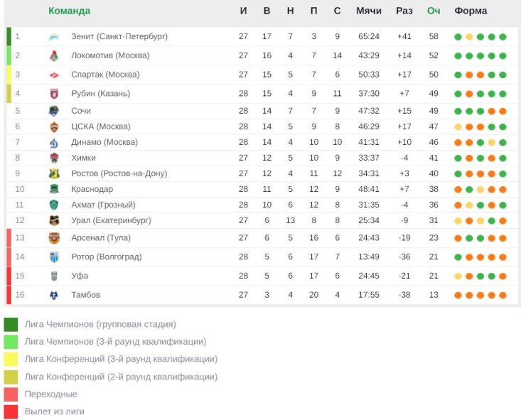Click the Rostov club crest icon
Image resolution: width=526 pixels, height=420 pixels.
click(x=54, y=173)
